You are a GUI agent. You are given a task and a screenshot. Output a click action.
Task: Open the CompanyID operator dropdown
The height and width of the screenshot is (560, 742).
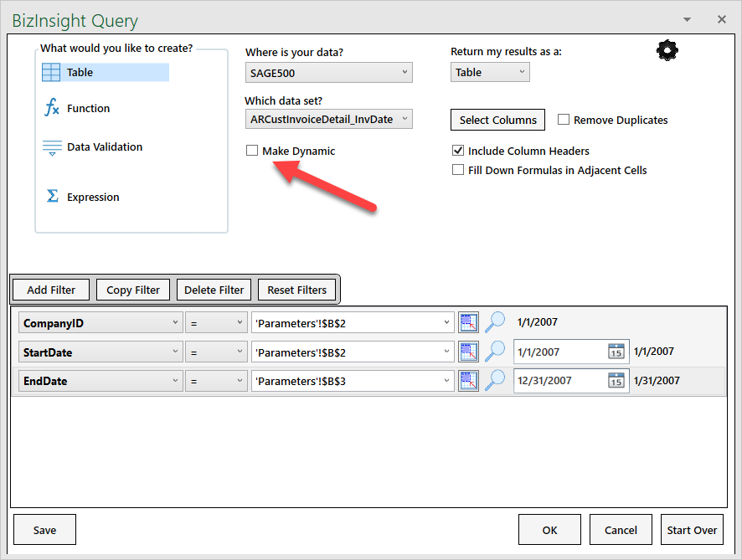(x=216, y=323)
